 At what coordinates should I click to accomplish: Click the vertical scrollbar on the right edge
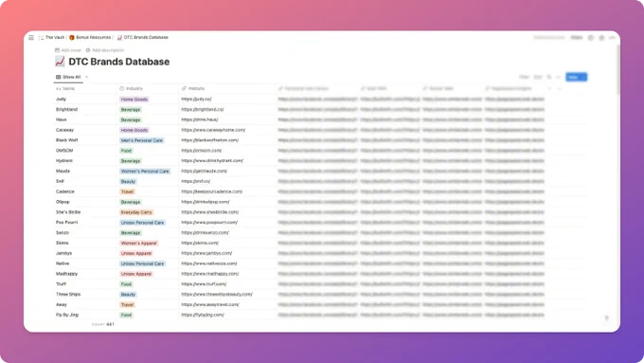618,70
